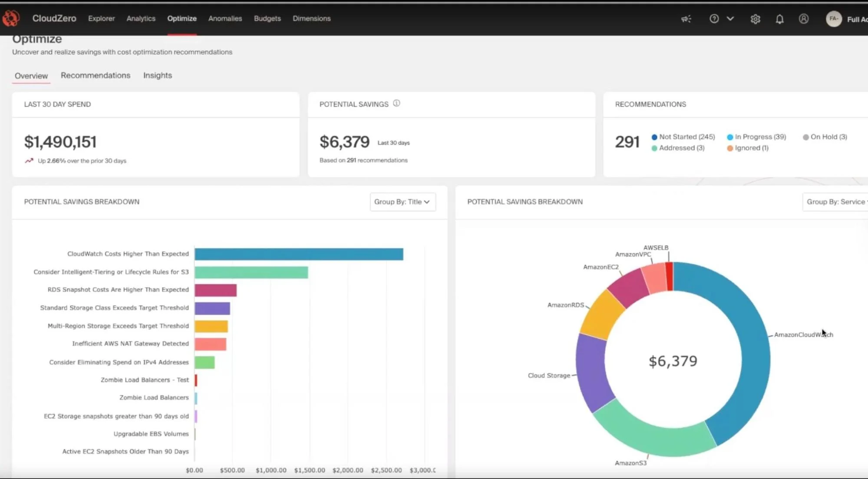
Task: Switch to the Recommendations tab
Action: pos(95,75)
